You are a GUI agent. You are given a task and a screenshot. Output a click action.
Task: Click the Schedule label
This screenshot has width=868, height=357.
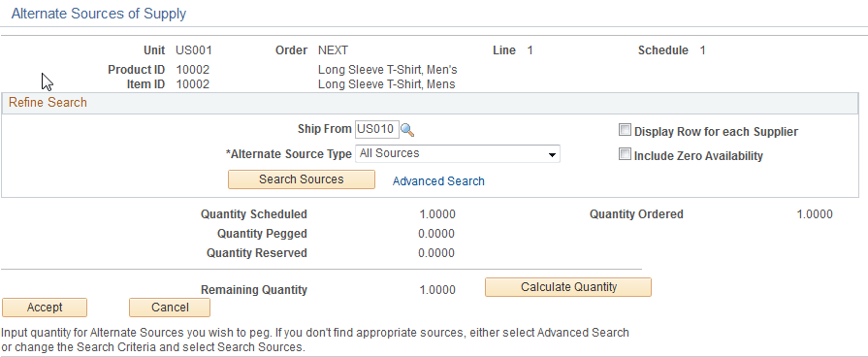point(663,50)
